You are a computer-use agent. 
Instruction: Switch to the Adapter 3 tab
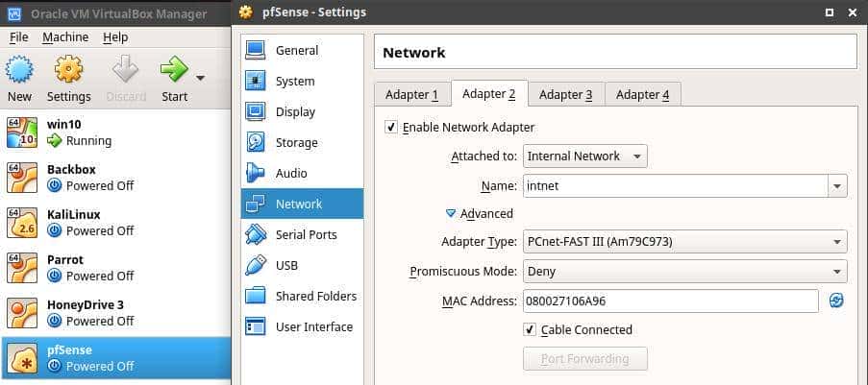point(565,94)
